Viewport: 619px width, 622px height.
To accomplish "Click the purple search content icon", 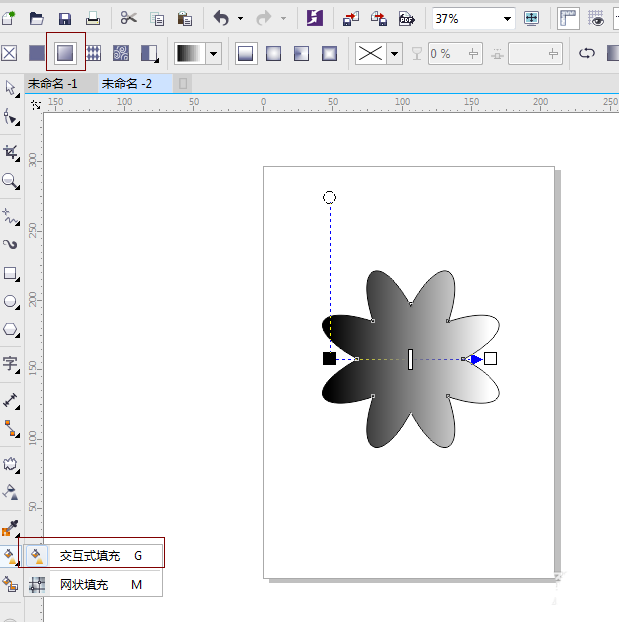I will [315, 18].
